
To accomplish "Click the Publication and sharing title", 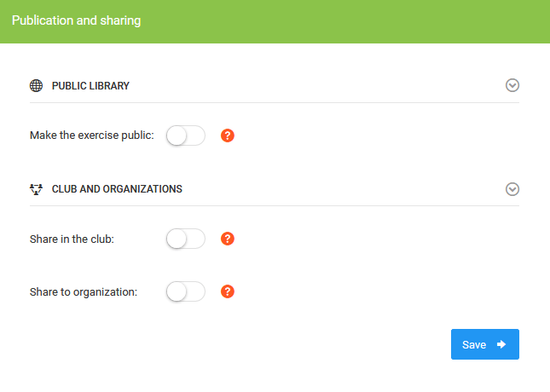I will [x=77, y=20].
